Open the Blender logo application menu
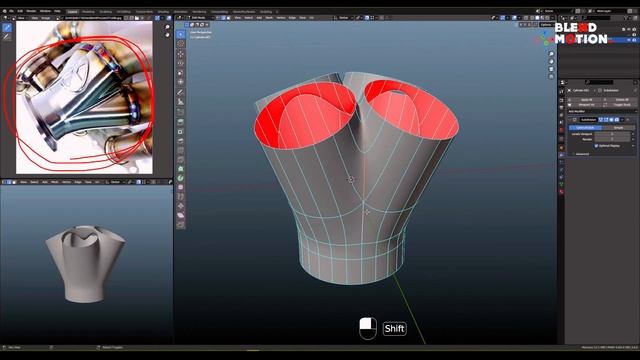 (4, 11)
